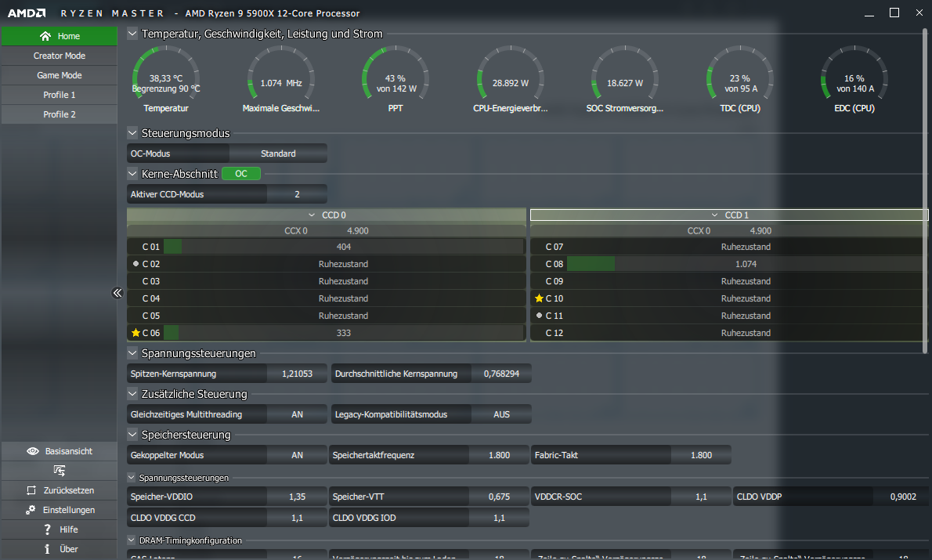This screenshot has height=560, width=932.
Task: Click OC-Modus Standard value
Action: coord(278,154)
